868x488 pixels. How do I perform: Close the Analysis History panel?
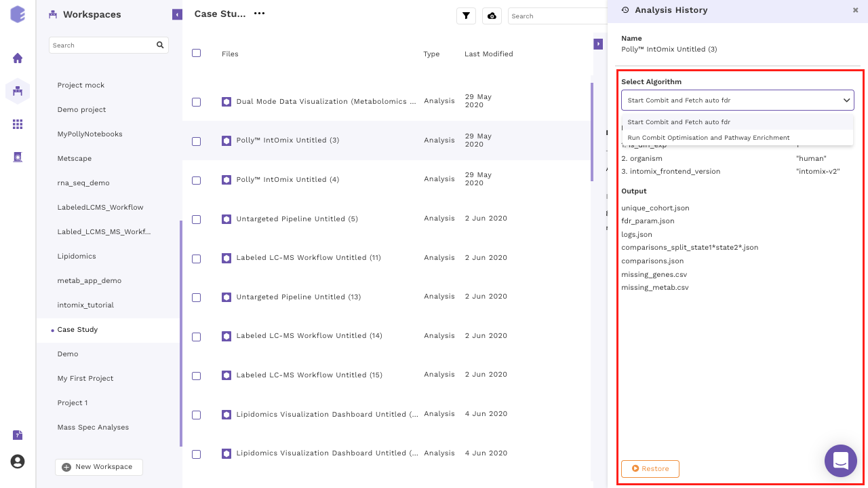click(855, 10)
